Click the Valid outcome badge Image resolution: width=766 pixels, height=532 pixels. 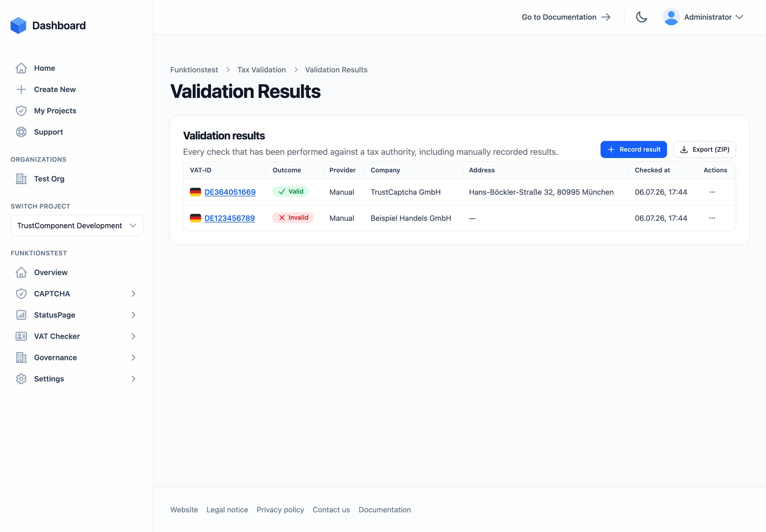point(291,192)
